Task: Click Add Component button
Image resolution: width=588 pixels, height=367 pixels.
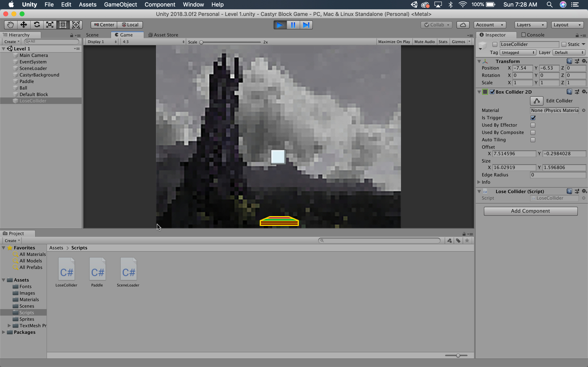Action: tap(530, 211)
